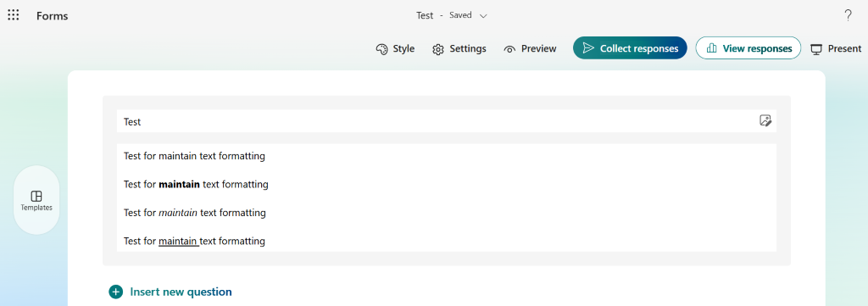Viewport: 868px width, 306px height.
Task: Click the italic "maintain" word in description
Action: 178,213
